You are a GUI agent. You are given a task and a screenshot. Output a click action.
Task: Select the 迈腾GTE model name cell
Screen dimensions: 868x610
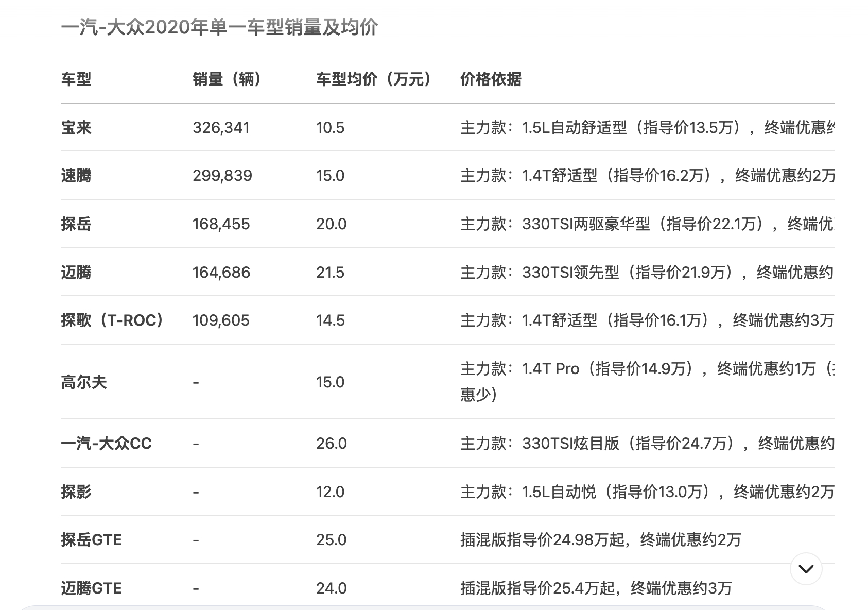(91, 588)
